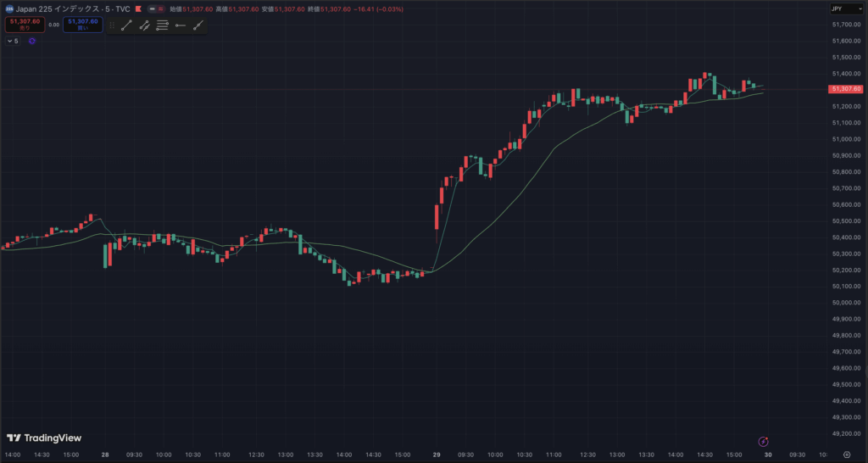Click the multi-line Fibonacci levels tool
Viewport: 868px width, 463px height.
coord(163,25)
